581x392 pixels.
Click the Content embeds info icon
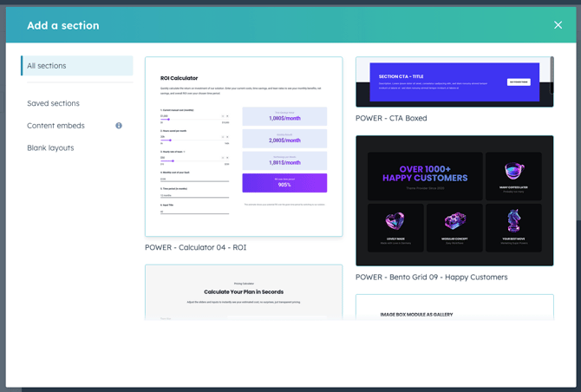[x=119, y=126]
